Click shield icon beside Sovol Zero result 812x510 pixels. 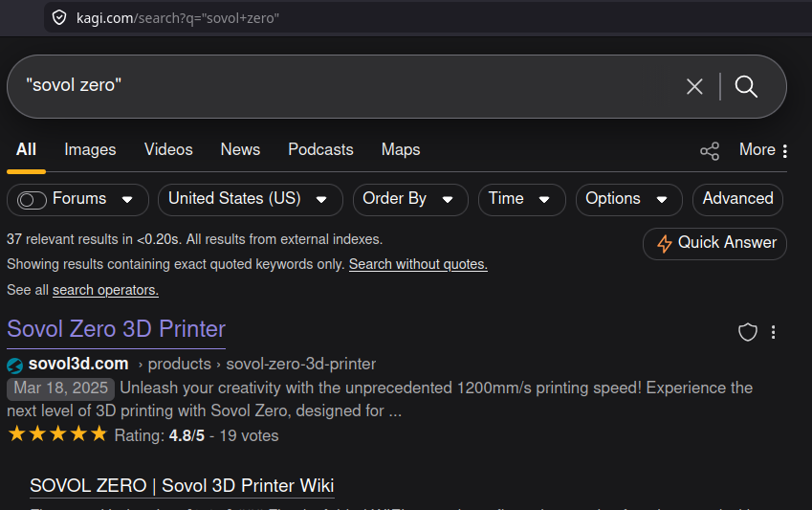click(x=747, y=332)
